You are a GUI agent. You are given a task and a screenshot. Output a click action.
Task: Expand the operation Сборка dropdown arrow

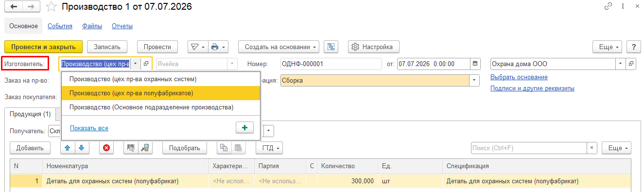click(474, 80)
